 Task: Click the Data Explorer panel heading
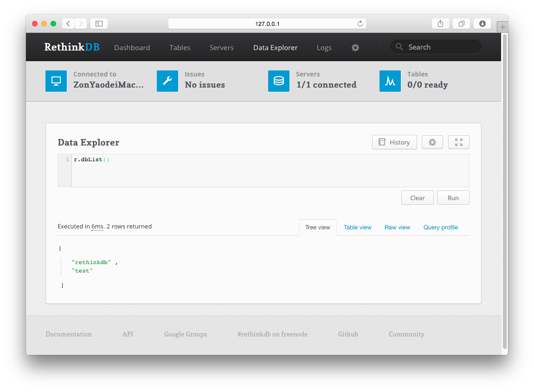coord(89,142)
